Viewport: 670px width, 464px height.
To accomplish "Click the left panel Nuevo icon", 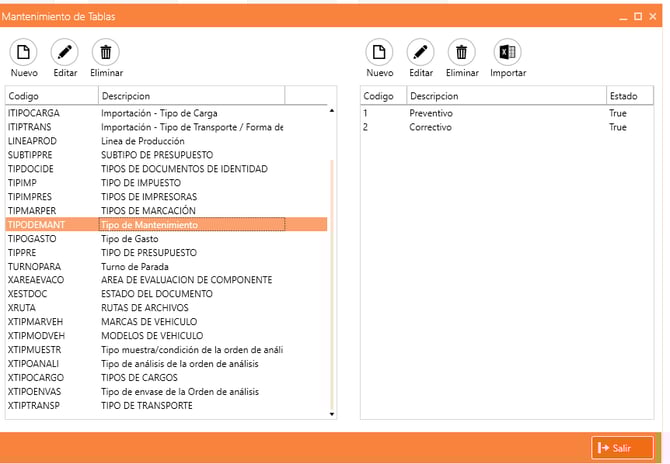I will (x=24, y=52).
